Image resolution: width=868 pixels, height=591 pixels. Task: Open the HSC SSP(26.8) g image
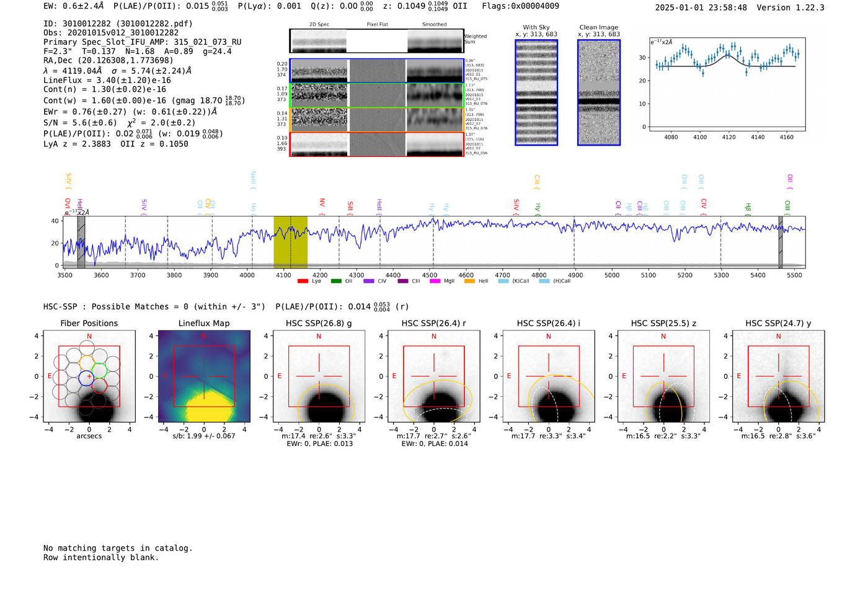pos(319,376)
